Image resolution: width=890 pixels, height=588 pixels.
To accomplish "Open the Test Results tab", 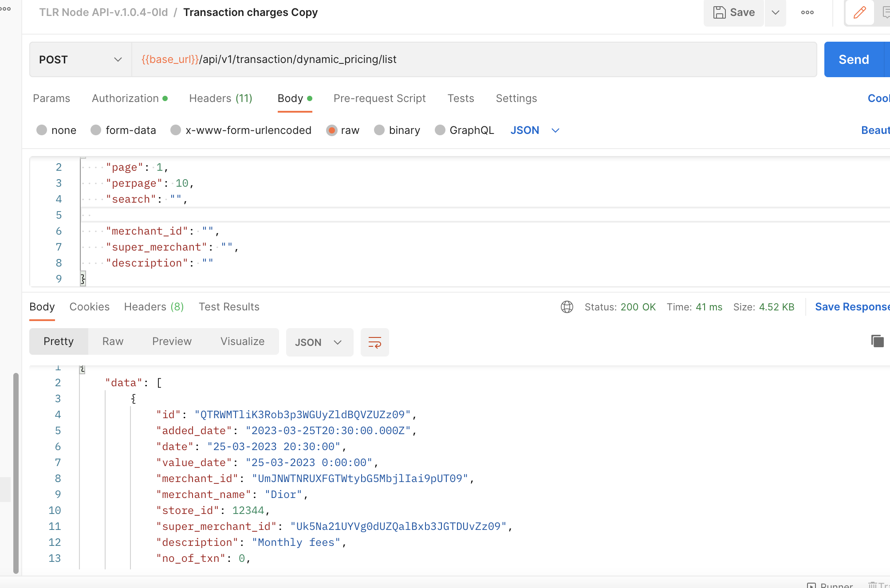I will [229, 307].
